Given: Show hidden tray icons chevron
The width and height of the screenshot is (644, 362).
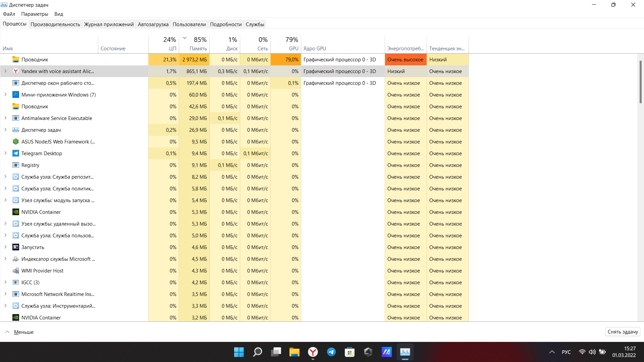Looking at the screenshot, I should 552,352.
